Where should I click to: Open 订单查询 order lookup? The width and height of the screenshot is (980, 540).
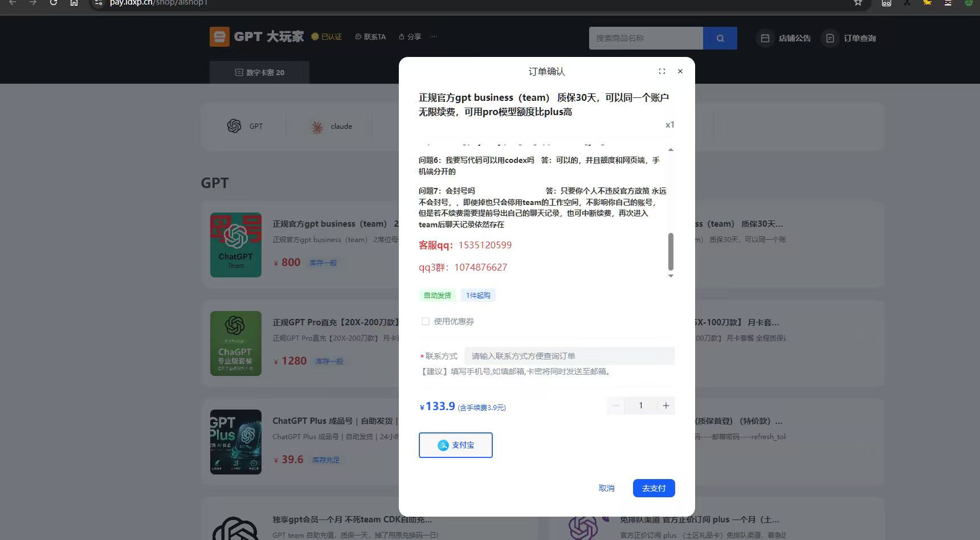[x=849, y=38]
